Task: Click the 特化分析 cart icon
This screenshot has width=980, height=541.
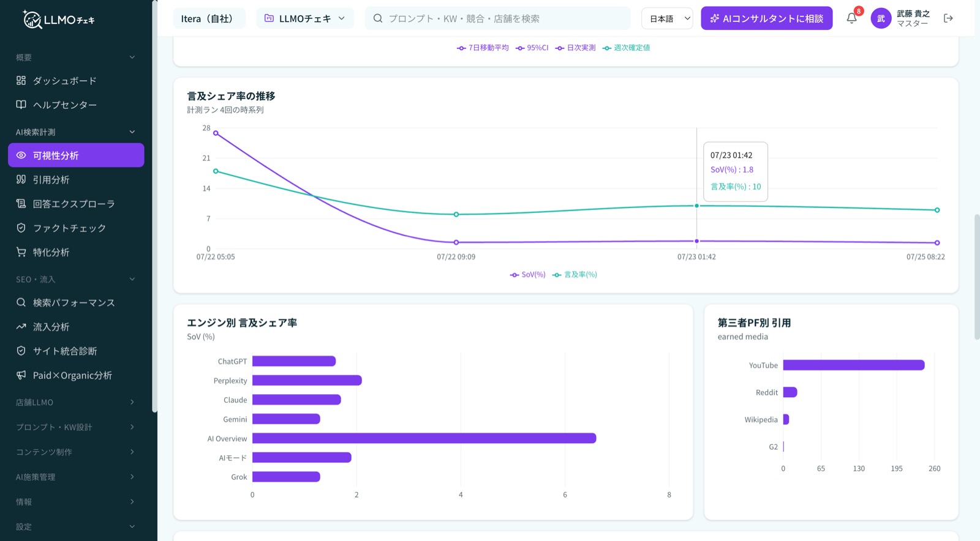Action: pyautogui.click(x=21, y=252)
